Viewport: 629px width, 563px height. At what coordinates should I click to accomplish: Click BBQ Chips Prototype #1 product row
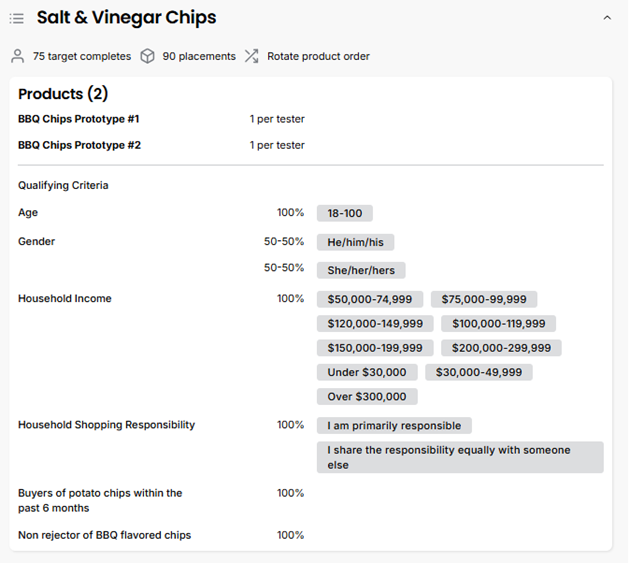tap(79, 119)
